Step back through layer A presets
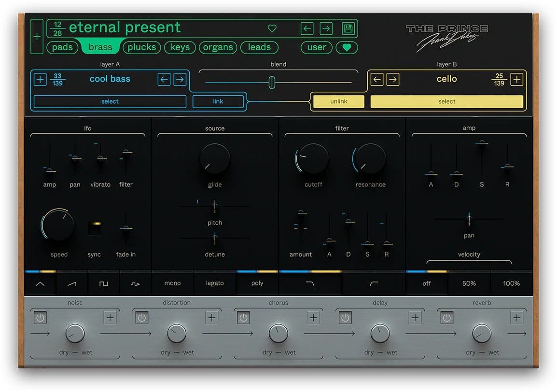Image resolution: width=557 pixels, height=392 pixels. (x=164, y=79)
